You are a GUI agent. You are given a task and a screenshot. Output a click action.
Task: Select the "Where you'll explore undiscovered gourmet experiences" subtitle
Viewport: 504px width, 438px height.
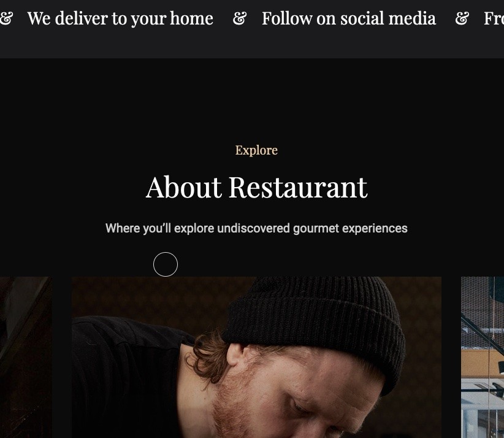[256, 228]
